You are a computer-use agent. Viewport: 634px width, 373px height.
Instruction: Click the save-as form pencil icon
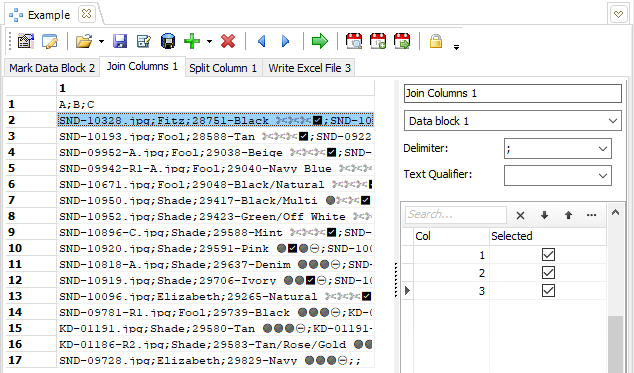(x=144, y=41)
